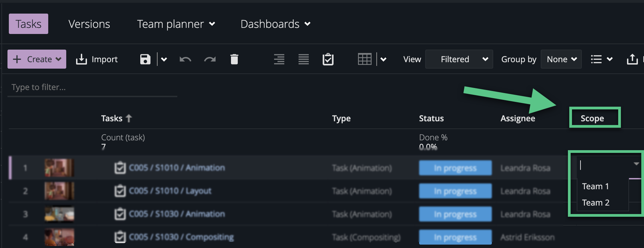Viewport: 644px width, 248px height.
Task: Click the redo arrow icon
Action: 210,59
